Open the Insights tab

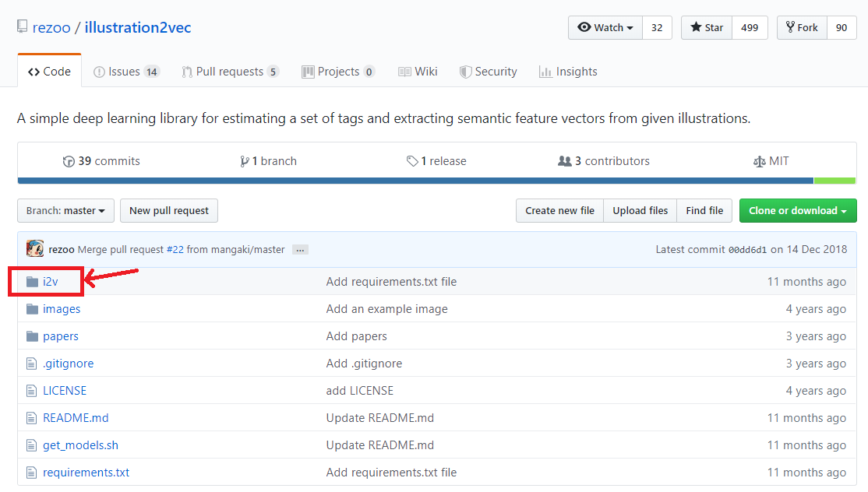[x=568, y=72]
